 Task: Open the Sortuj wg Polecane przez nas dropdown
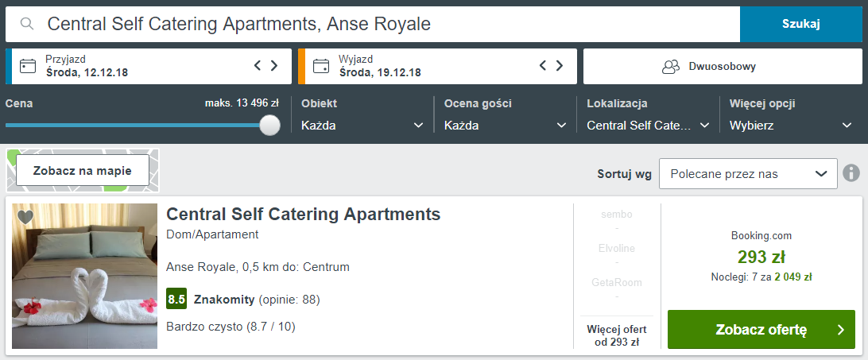coord(748,174)
